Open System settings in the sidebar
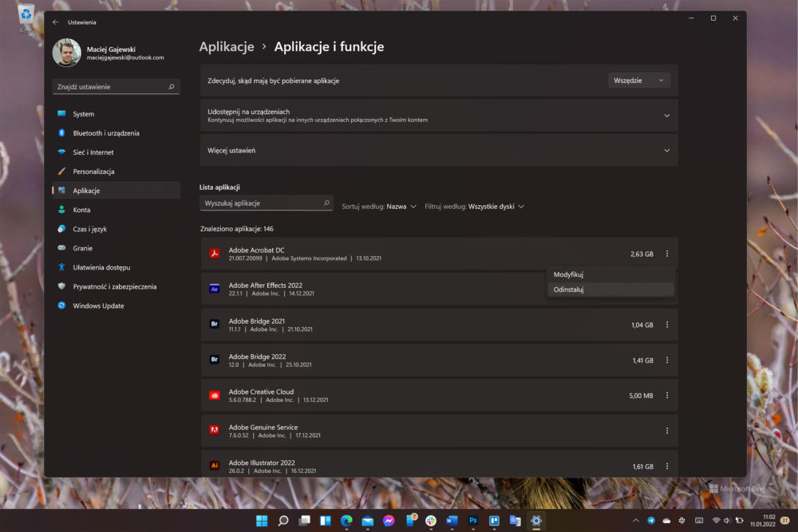The image size is (798, 532). tap(116, 114)
